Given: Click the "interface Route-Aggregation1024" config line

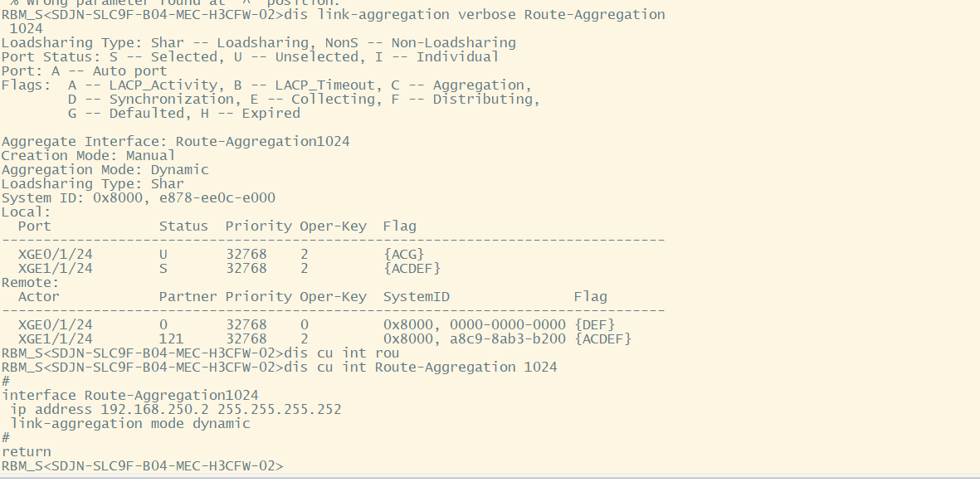Looking at the screenshot, I should pos(129,396).
